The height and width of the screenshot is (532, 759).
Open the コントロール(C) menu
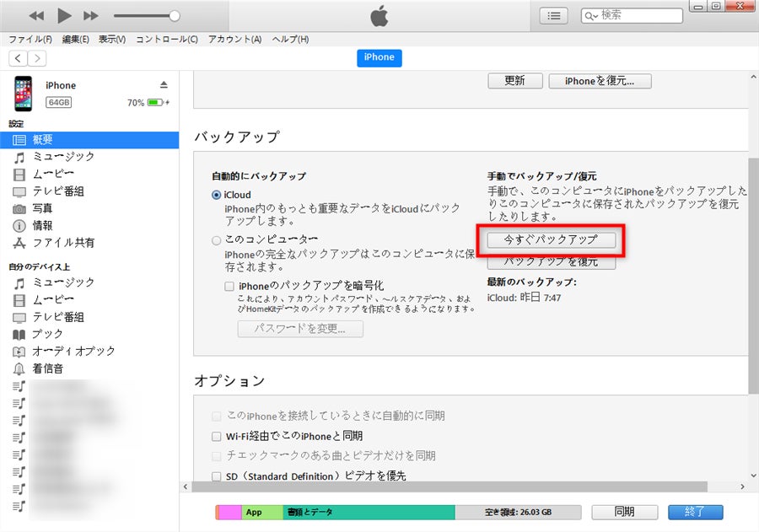[x=166, y=40]
